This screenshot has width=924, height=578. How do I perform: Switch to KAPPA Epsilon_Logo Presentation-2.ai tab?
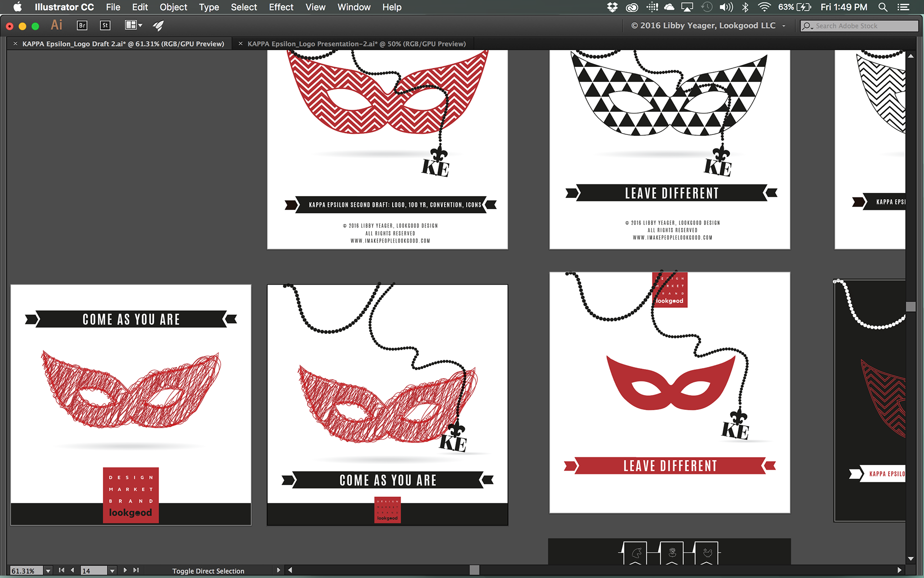point(357,44)
